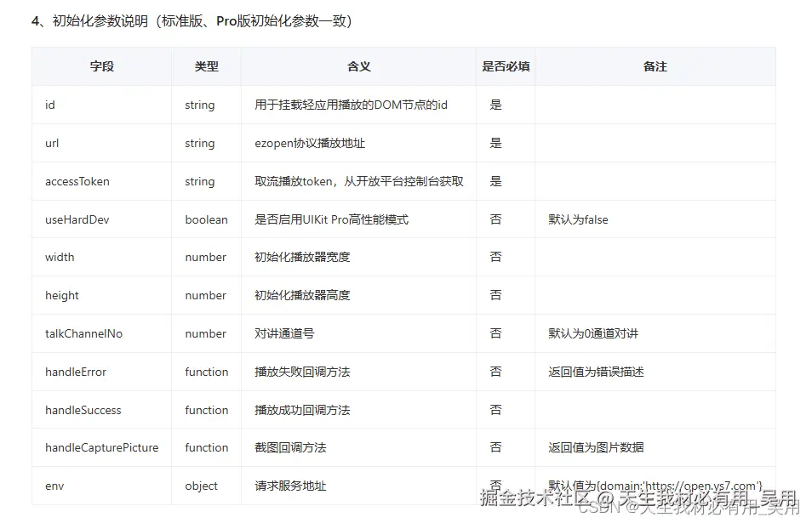
Task: Click the url parameter row
Action: click(x=51, y=143)
